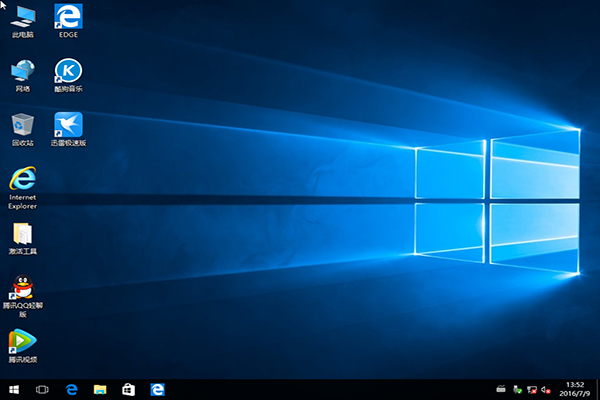This screenshot has height=400, width=600.
Task: Select the EDGE desktop shortcut
Action: pyautogui.click(x=68, y=17)
